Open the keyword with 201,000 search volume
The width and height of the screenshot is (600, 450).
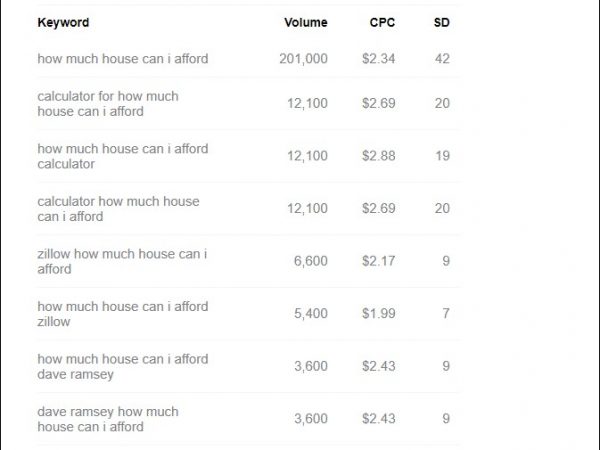click(x=123, y=59)
